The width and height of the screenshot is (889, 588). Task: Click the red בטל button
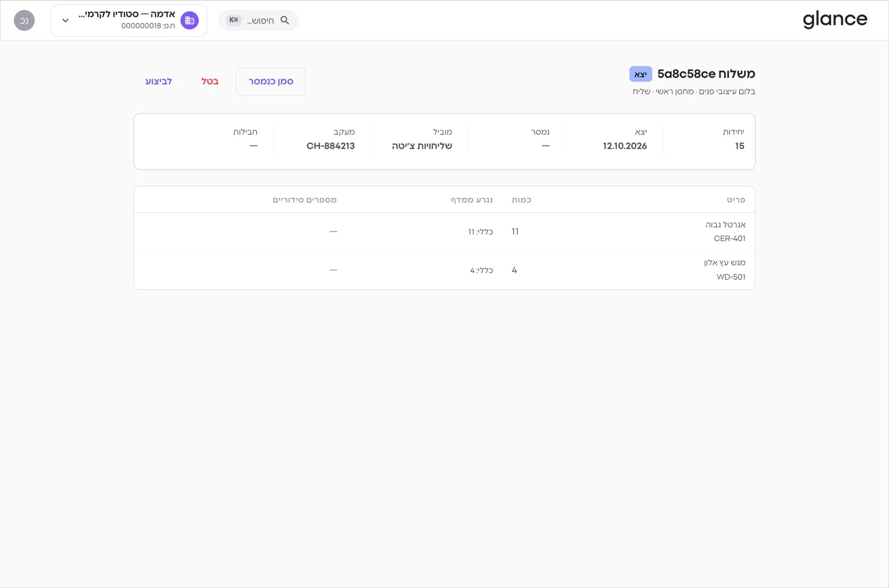[x=210, y=81]
